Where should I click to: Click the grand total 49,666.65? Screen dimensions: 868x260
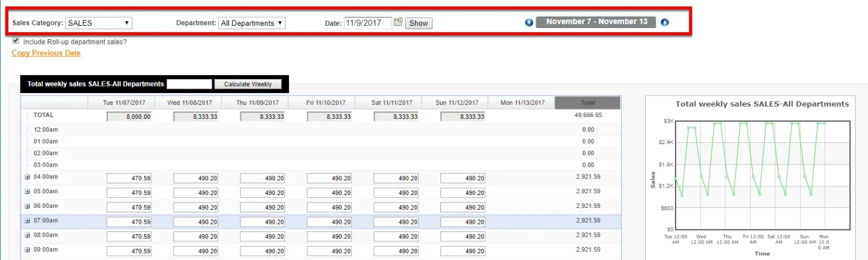click(x=588, y=115)
